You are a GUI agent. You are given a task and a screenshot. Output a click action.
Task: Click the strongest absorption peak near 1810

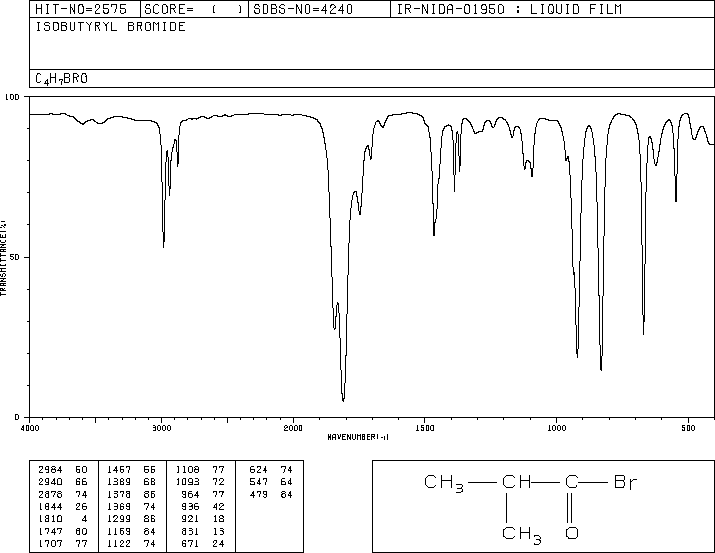(x=343, y=400)
